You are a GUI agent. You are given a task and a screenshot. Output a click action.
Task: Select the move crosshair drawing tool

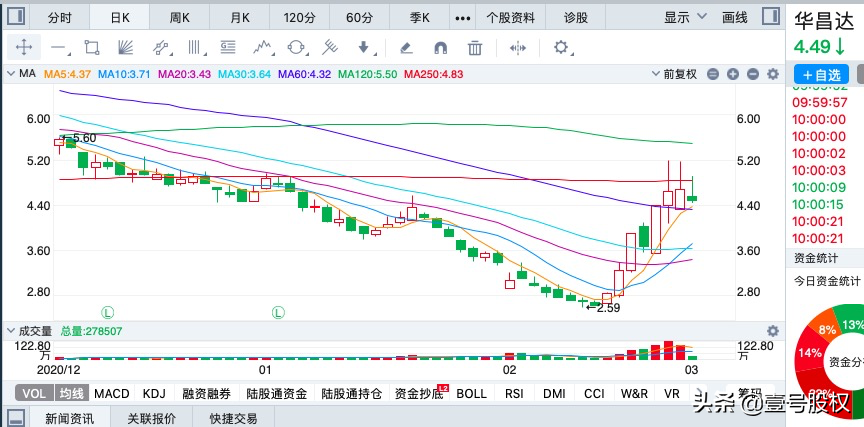(x=24, y=47)
